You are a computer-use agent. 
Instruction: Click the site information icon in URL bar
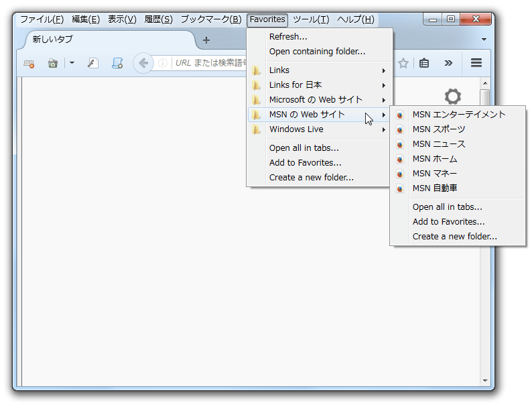pos(163,63)
